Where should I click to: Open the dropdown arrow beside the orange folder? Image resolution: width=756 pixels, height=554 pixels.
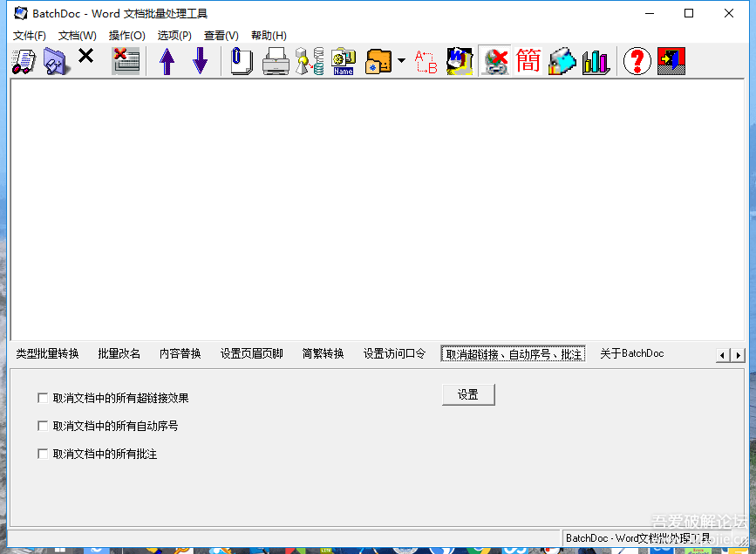coord(401,61)
